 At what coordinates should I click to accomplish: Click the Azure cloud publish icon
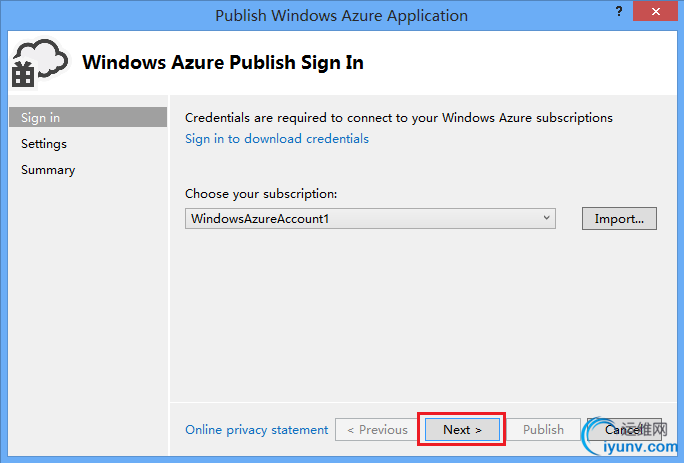40,63
